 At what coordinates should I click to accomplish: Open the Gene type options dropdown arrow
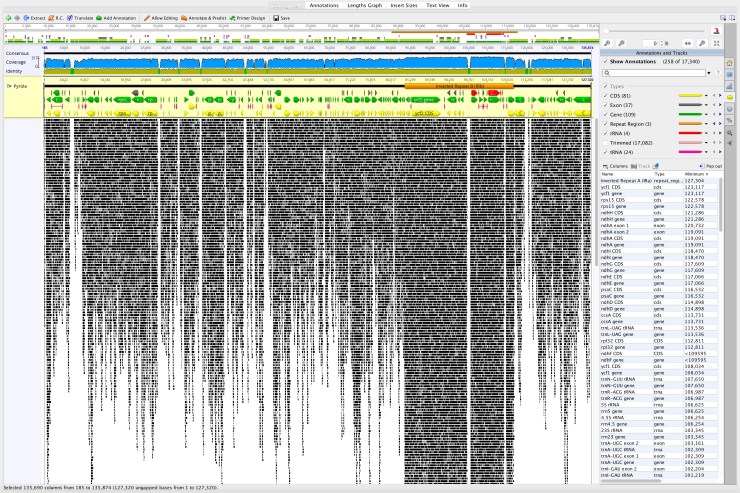point(706,115)
